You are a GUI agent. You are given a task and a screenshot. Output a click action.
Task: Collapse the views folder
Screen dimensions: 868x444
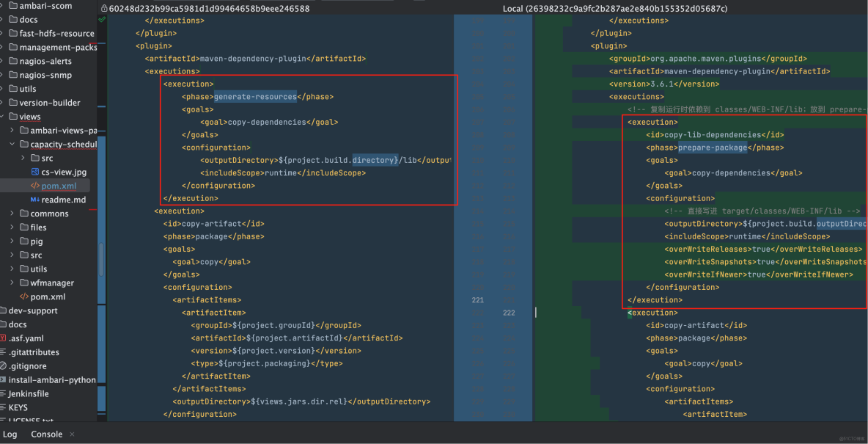2,117
